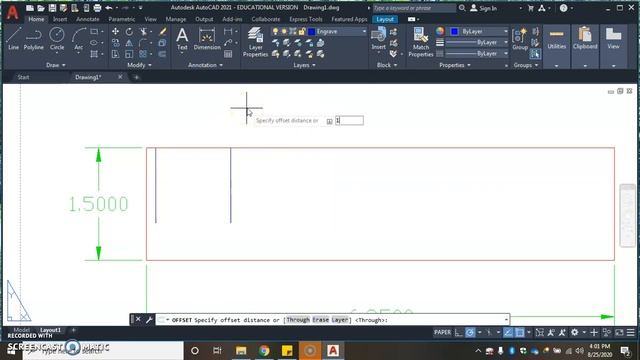Open the Start file tab
This screenshot has width=640, height=360.
(x=23, y=77)
